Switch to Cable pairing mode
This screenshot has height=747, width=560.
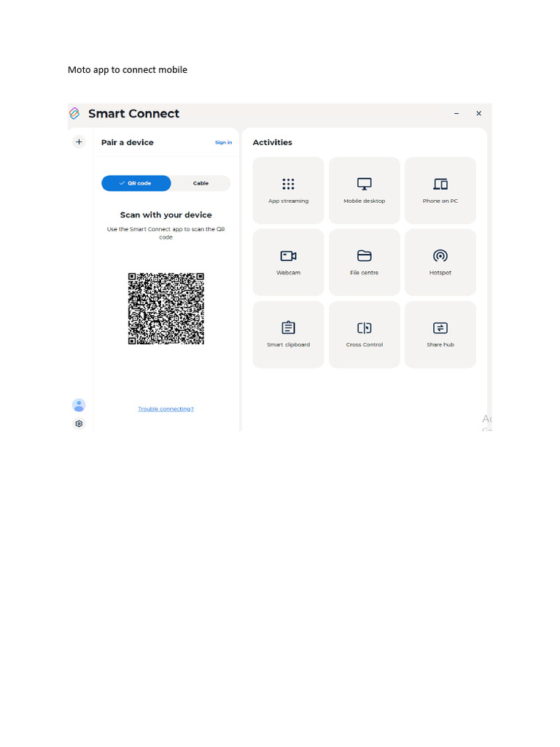tap(201, 183)
